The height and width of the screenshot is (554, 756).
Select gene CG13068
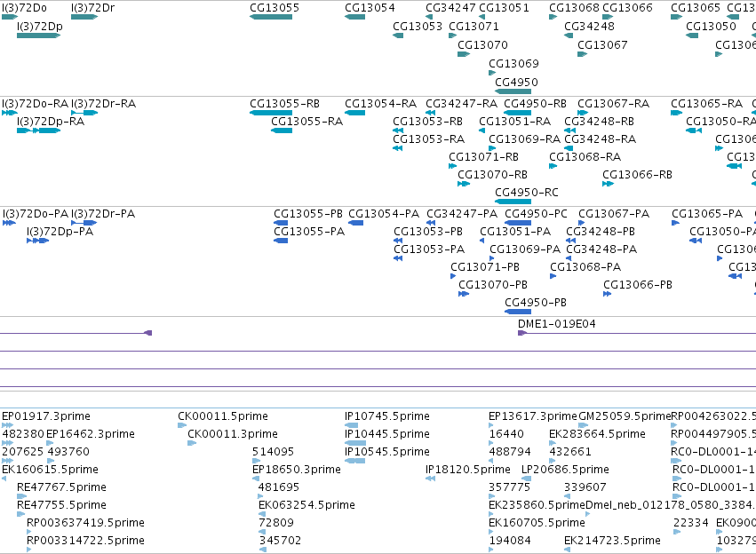pyautogui.click(x=553, y=17)
